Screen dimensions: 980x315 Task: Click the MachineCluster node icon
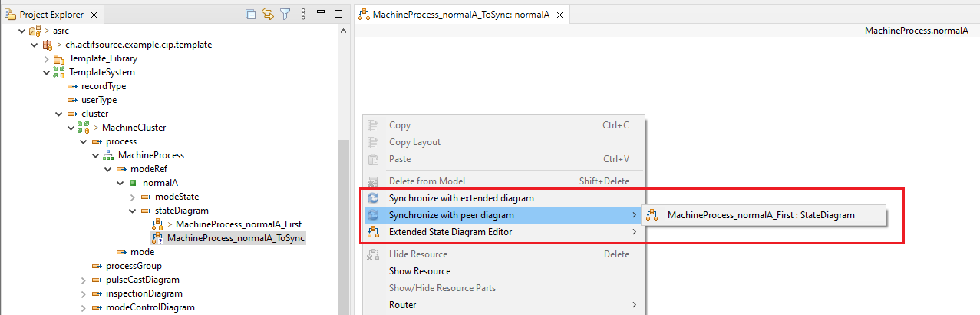coord(84,128)
